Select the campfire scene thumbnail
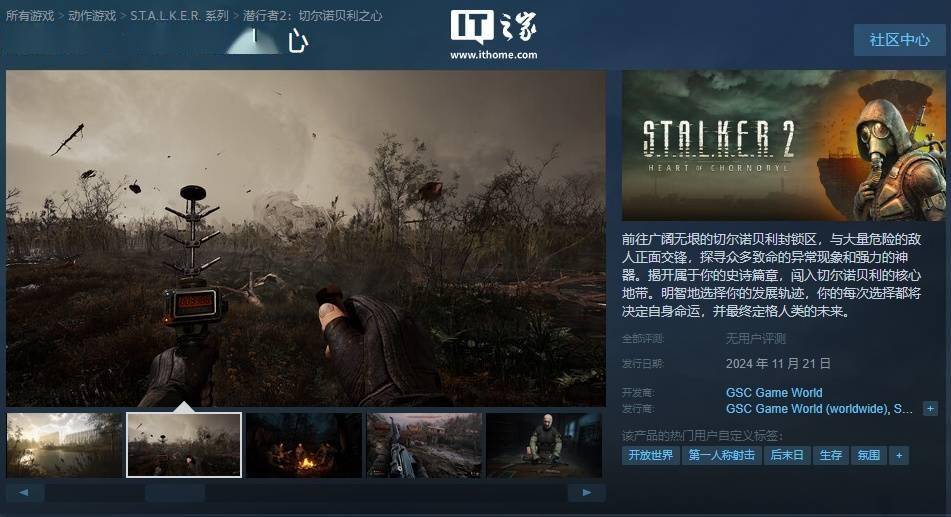This screenshot has height=517, width=951. pyautogui.click(x=304, y=445)
